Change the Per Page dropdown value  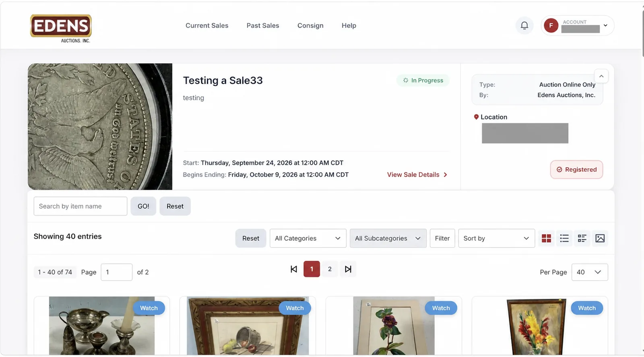coord(590,272)
